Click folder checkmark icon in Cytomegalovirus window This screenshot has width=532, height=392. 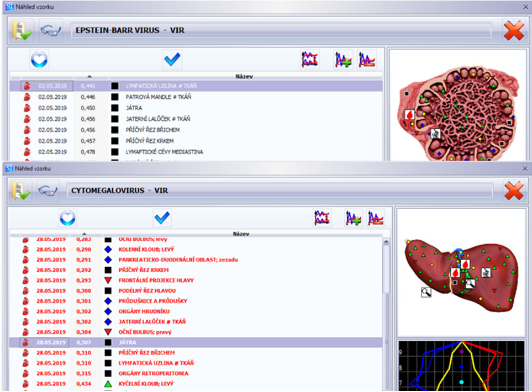[x=21, y=190]
